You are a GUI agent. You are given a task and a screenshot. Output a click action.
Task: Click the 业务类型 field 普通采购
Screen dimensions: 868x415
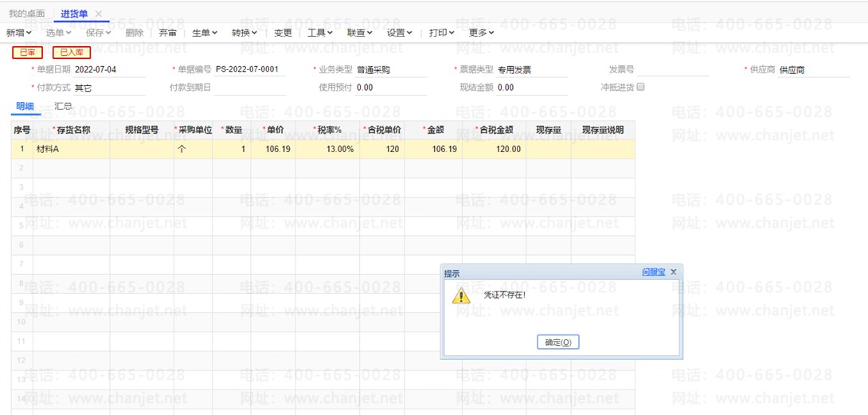pyautogui.click(x=391, y=70)
